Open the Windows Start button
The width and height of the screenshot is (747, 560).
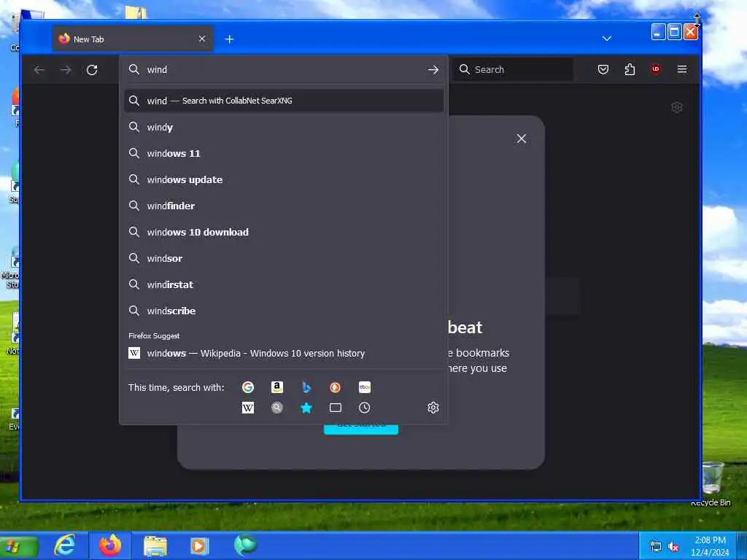point(18,546)
